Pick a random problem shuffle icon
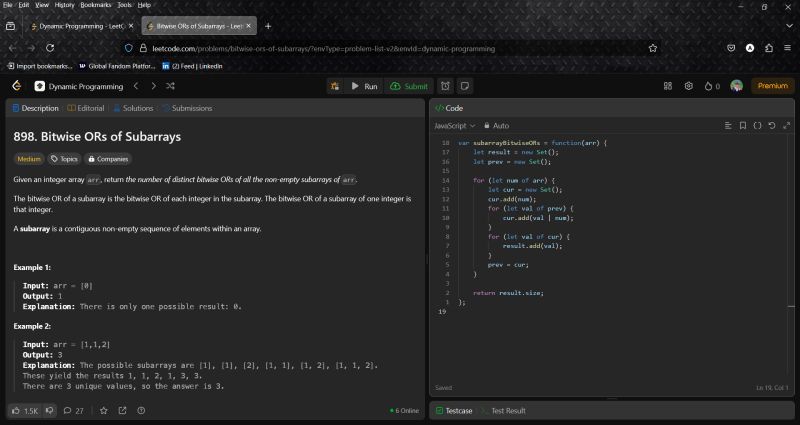 coord(170,86)
